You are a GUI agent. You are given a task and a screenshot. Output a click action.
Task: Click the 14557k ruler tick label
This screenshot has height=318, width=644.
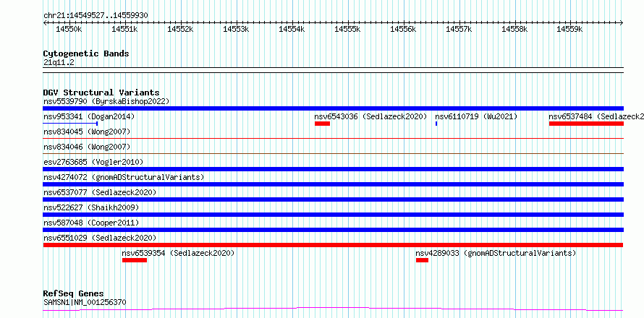tap(459, 29)
